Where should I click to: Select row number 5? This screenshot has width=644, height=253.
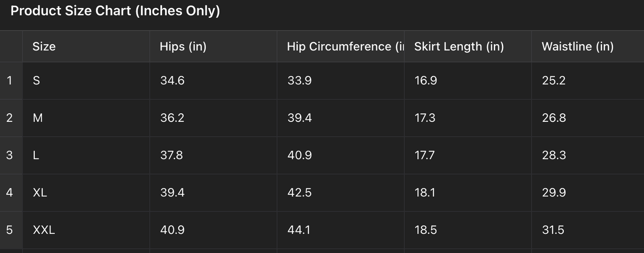10,230
